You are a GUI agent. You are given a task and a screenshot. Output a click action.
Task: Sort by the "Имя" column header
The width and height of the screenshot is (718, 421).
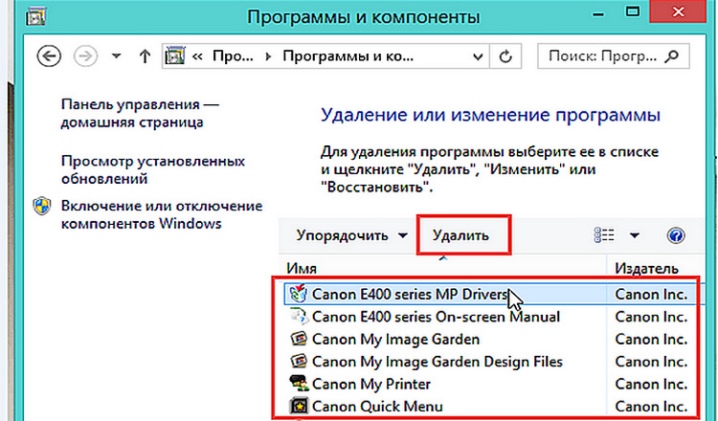coord(301,268)
